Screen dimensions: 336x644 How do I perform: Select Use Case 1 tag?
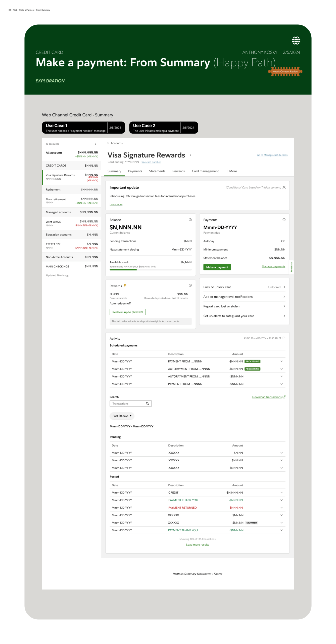[x=83, y=128]
